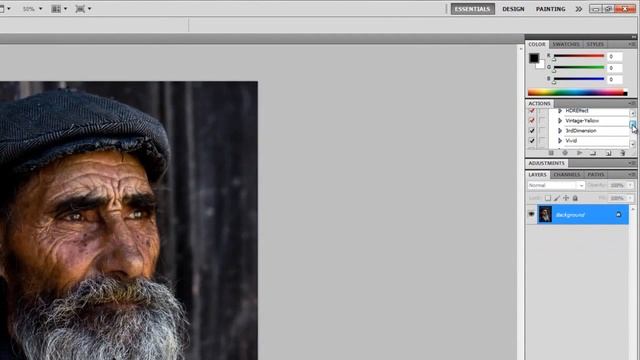Click the Background layer lock icon
The width and height of the screenshot is (640, 360).
point(618,214)
